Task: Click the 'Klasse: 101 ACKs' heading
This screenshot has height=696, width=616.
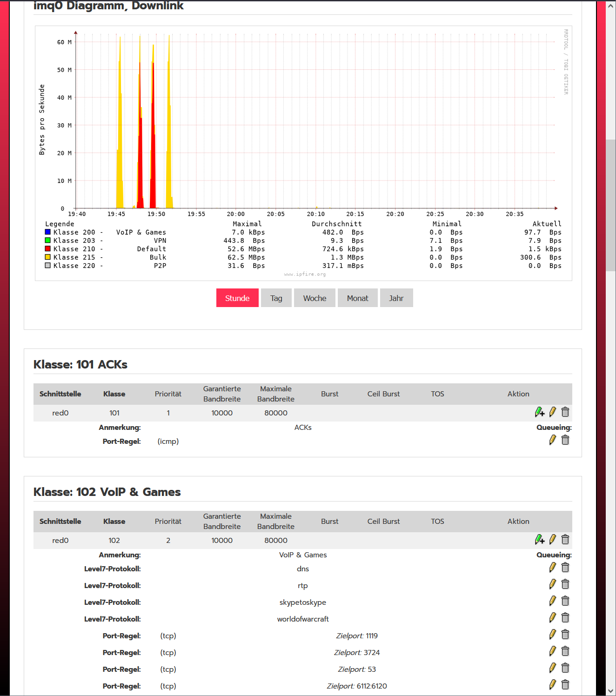Action: [x=80, y=364]
